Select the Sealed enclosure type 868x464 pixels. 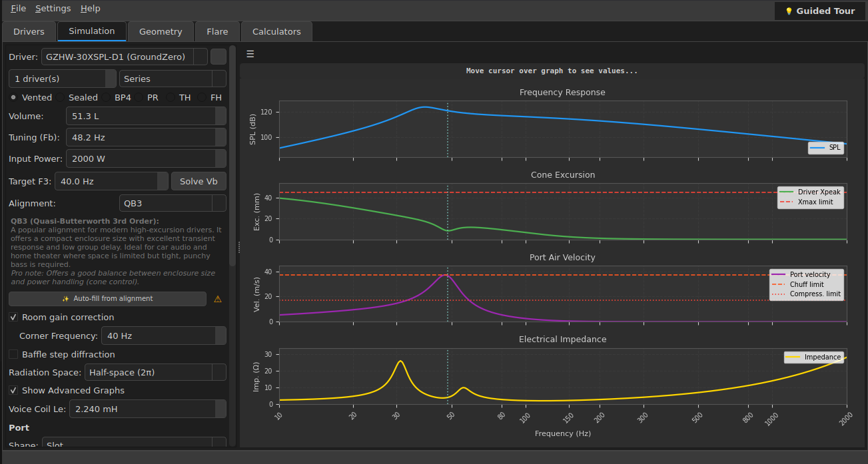pos(78,97)
